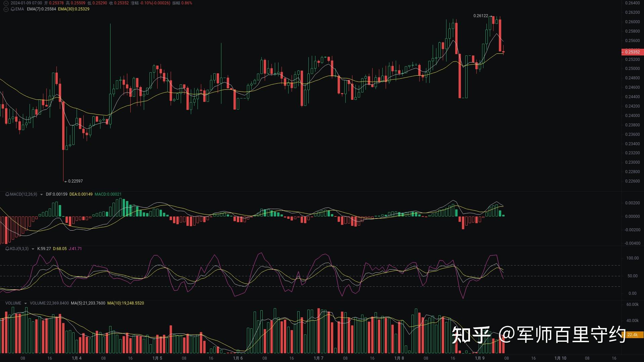Collapse the candle info row chevron circle
The width and height of the screenshot is (644, 362).
click(x=6, y=3)
